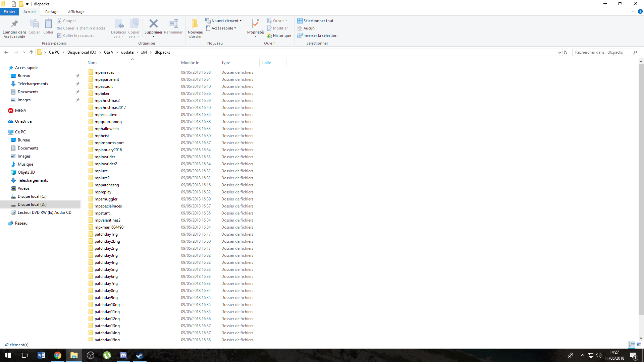Refresh the folder view
Viewport: 644px width, 362px height.
click(x=566, y=52)
